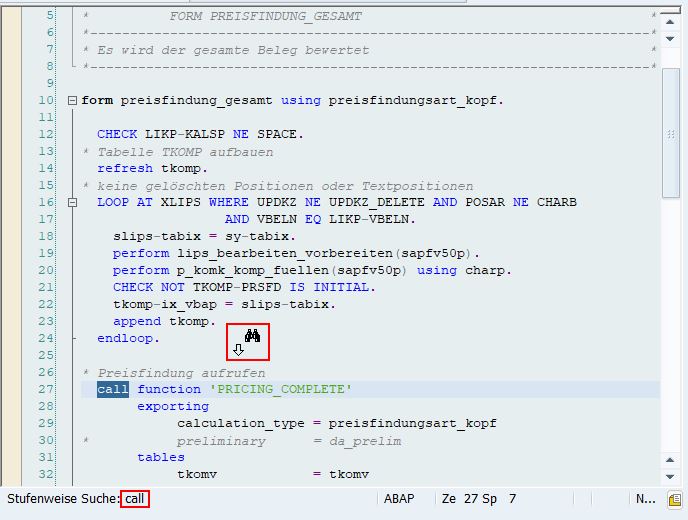Click the function keyword on line 27

click(169, 389)
